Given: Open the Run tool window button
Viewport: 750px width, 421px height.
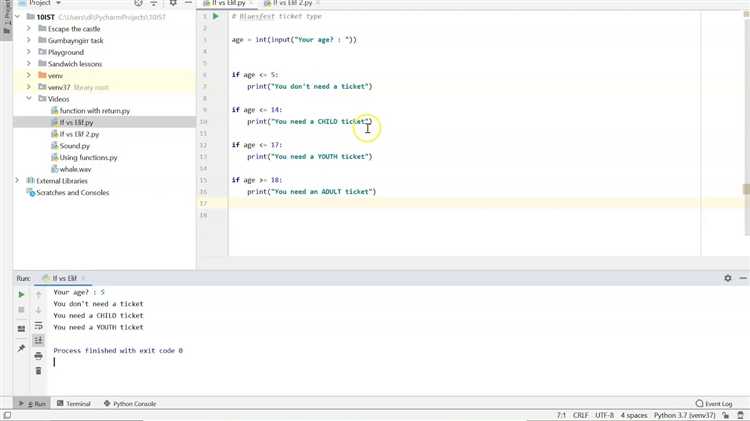Looking at the screenshot, I should [32, 404].
